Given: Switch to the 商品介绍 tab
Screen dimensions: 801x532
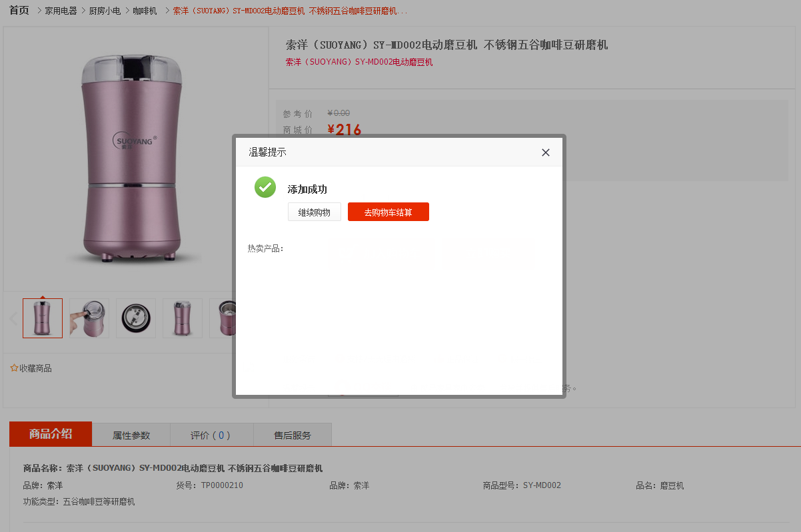Looking at the screenshot, I should point(51,434).
